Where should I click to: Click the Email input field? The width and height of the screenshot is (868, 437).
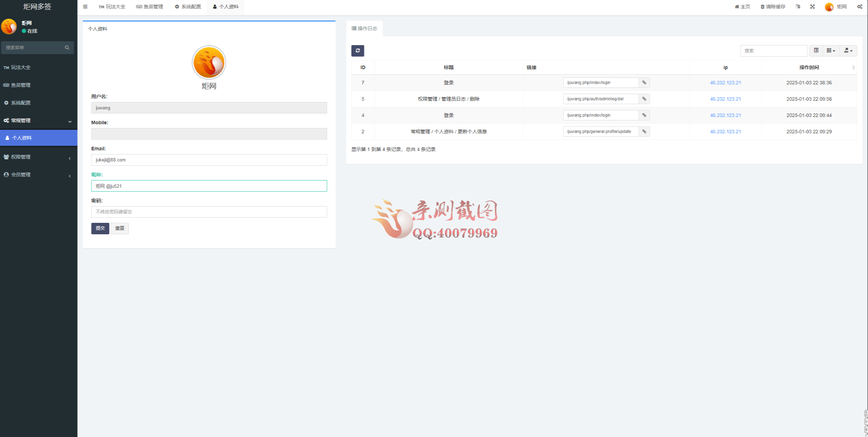[209, 160]
